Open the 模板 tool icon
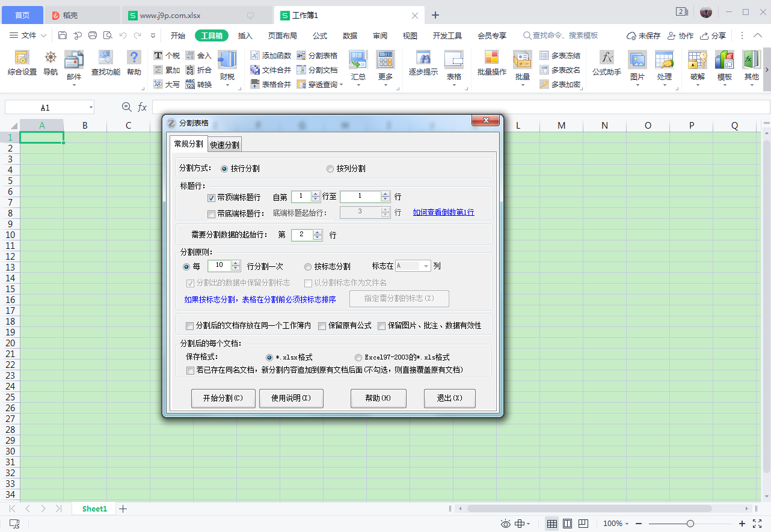 click(x=725, y=69)
